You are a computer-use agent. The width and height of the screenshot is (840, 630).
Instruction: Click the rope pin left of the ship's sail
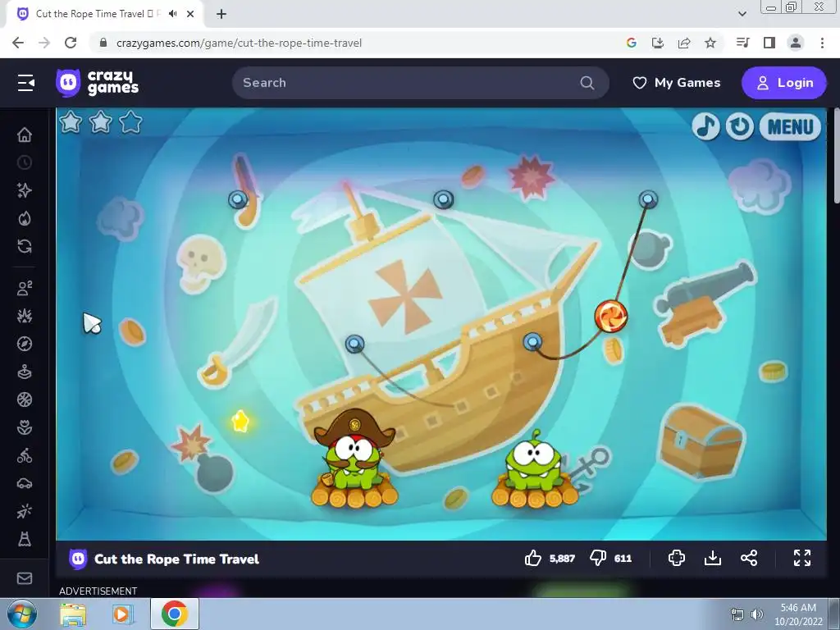coord(354,344)
